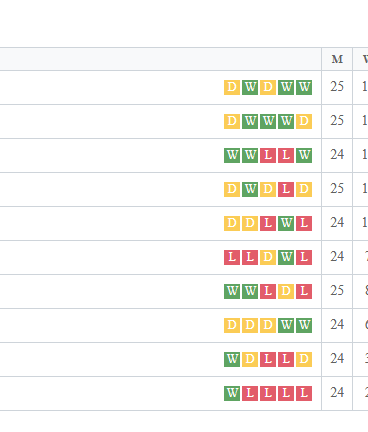
Task: Click the lone loss badge in fourth row
Action: [x=286, y=189]
